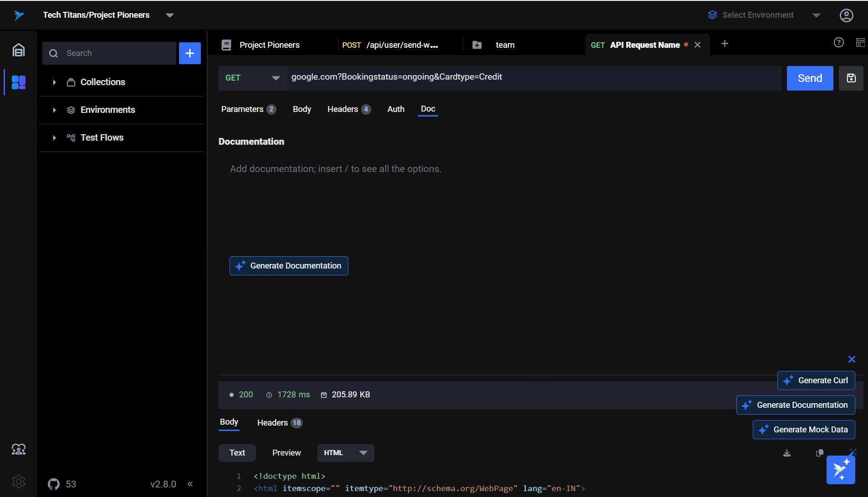Click the v2.8.0 version label
This screenshot has height=497, width=868.
[163, 484]
